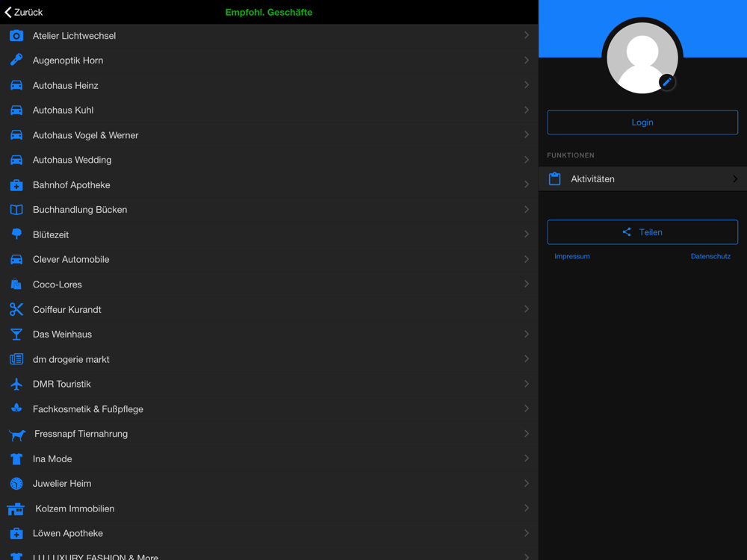Expand the chevron on the Das Weinhaus row
The image size is (747, 560).
coord(527,334)
